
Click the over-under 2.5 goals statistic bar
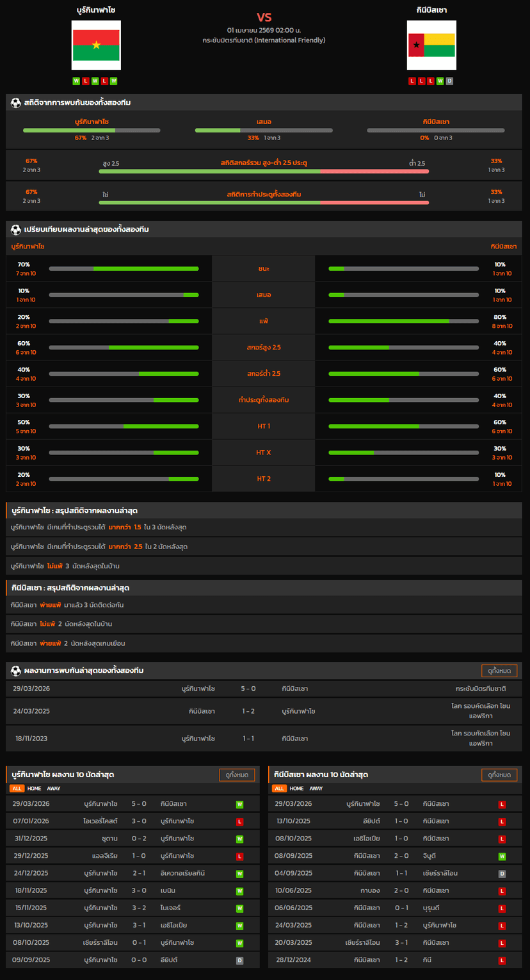(264, 171)
